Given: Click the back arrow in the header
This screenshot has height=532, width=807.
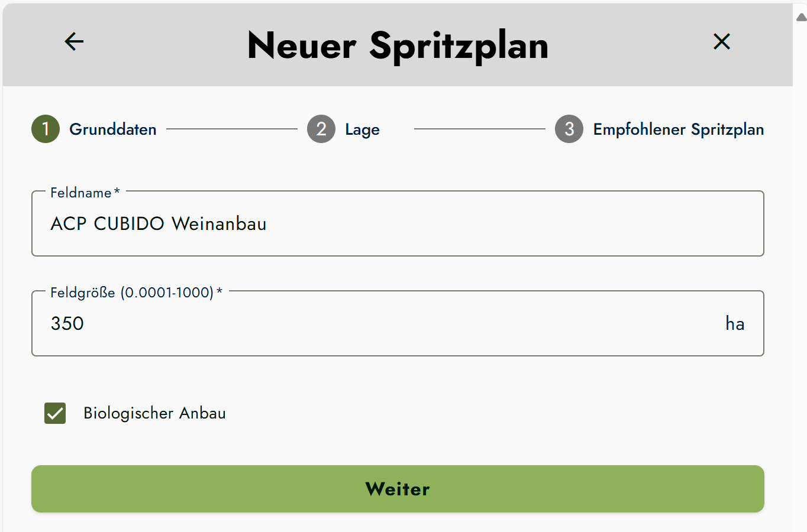Looking at the screenshot, I should pos(74,41).
